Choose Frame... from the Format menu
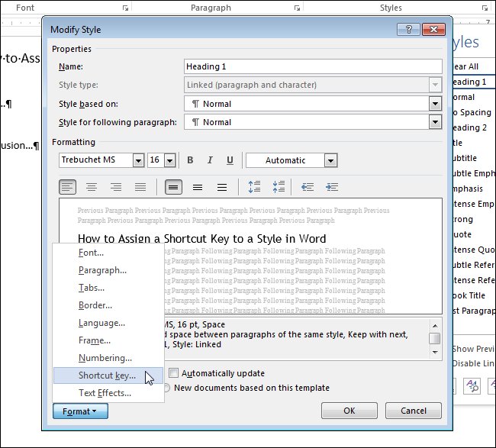This screenshot has height=448, width=496. pyautogui.click(x=108, y=340)
